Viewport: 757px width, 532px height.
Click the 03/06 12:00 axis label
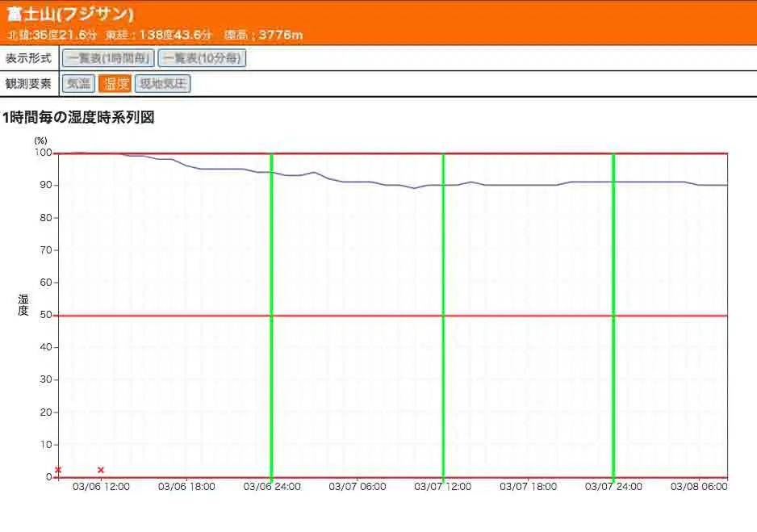(x=101, y=487)
